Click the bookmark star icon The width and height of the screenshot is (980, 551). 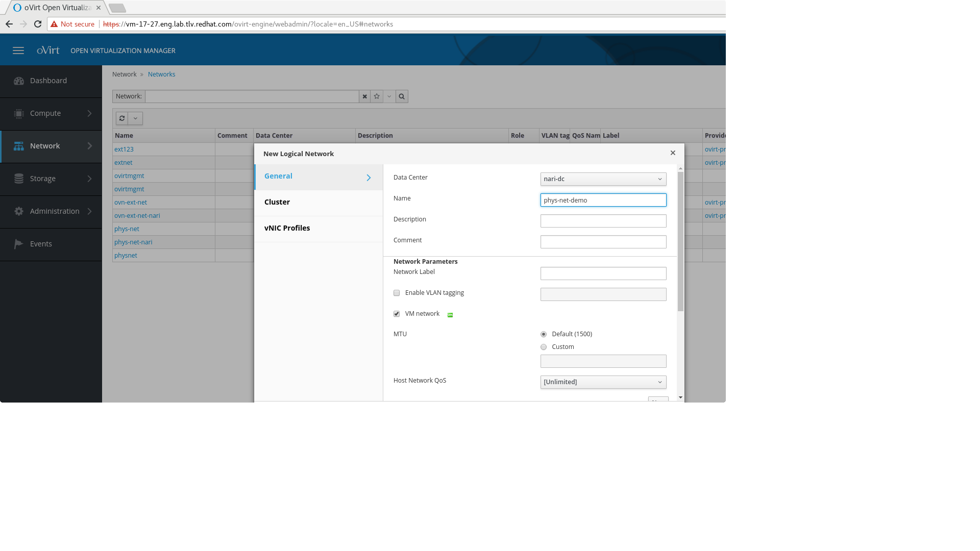pyautogui.click(x=377, y=96)
